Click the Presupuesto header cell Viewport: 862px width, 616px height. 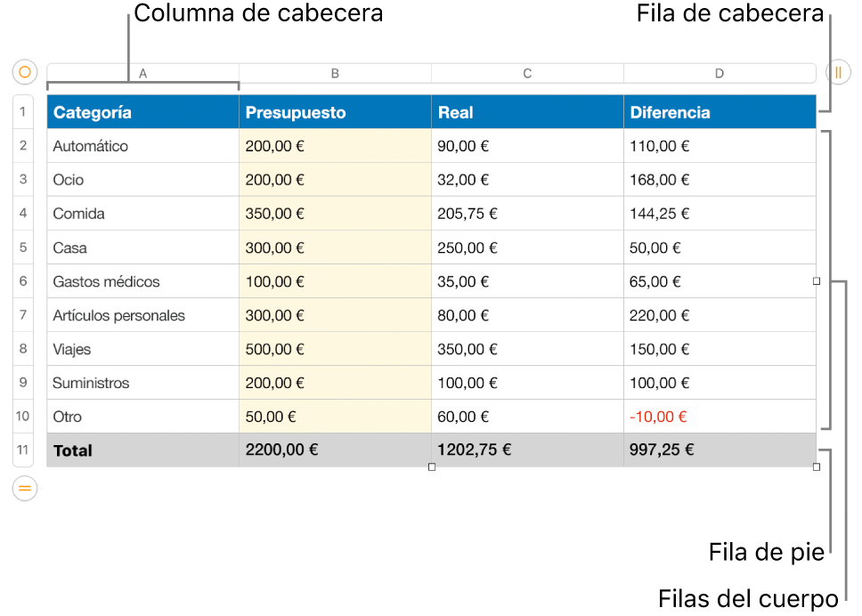click(x=336, y=112)
